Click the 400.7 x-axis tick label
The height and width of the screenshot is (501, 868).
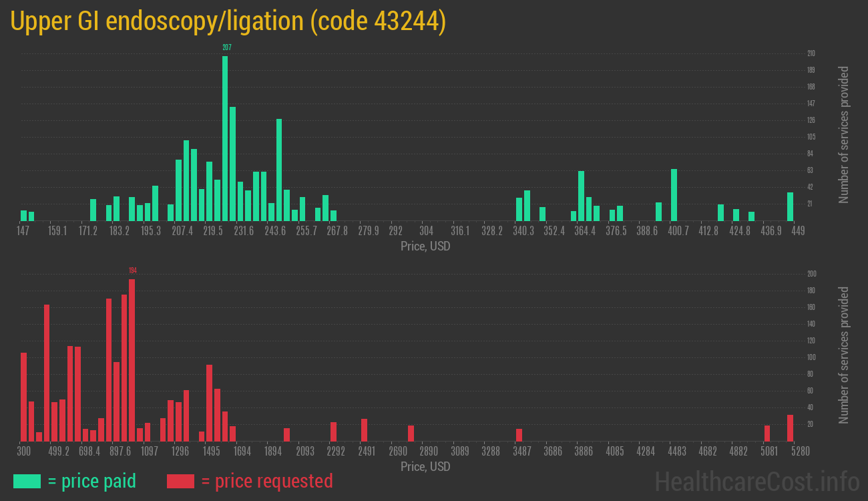(x=678, y=231)
